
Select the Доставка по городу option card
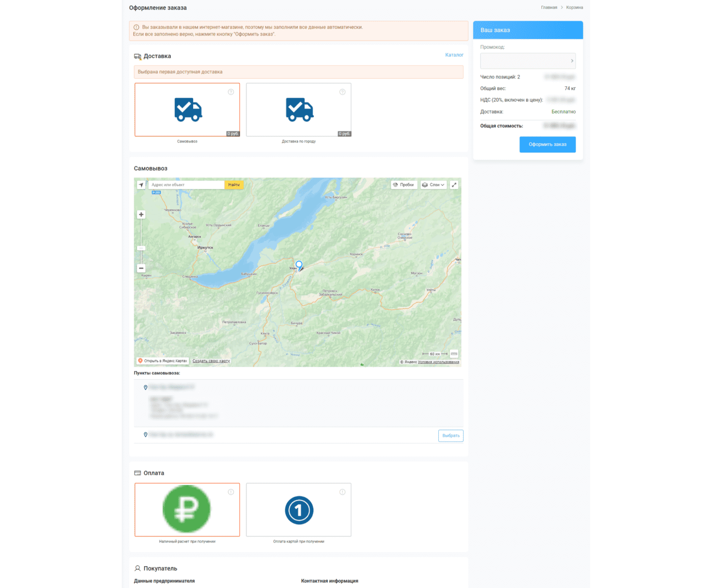[299, 110]
